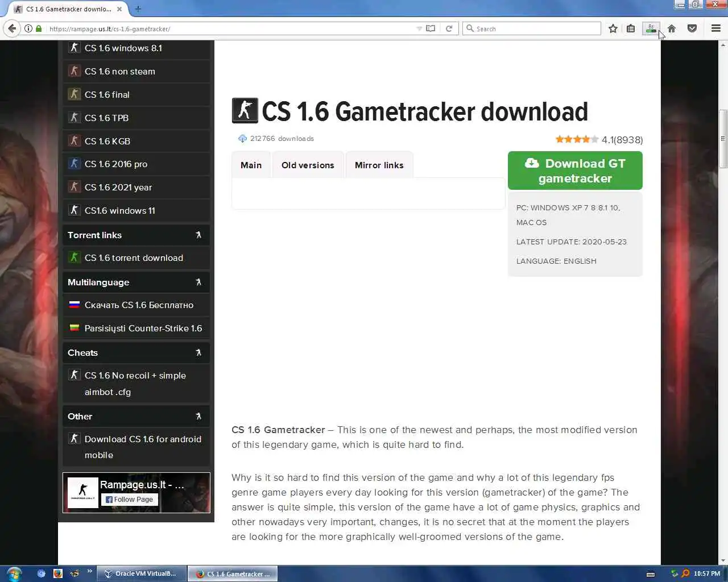Open the Windows Start menu orb

click(x=14, y=573)
